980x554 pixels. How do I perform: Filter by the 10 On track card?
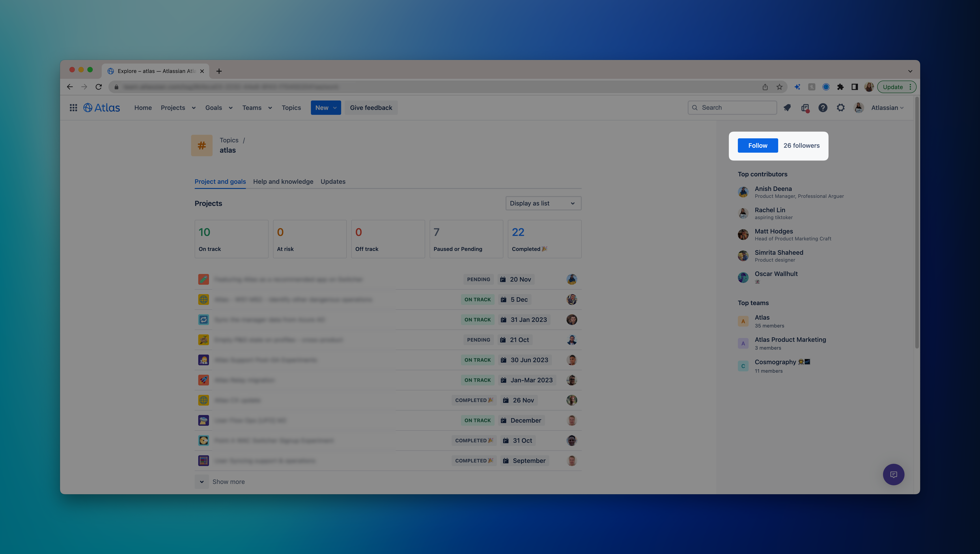pos(231,239)
